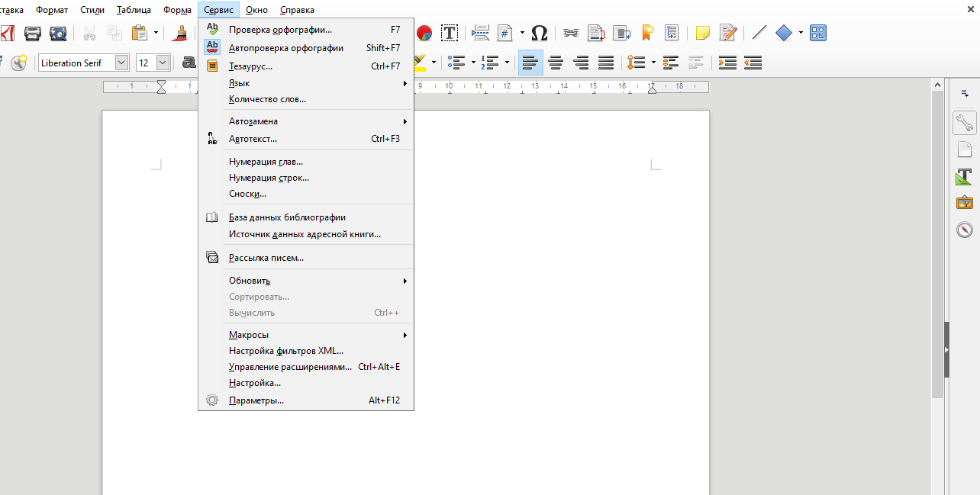Click the yellow highlighting color button

pos(419,63)
